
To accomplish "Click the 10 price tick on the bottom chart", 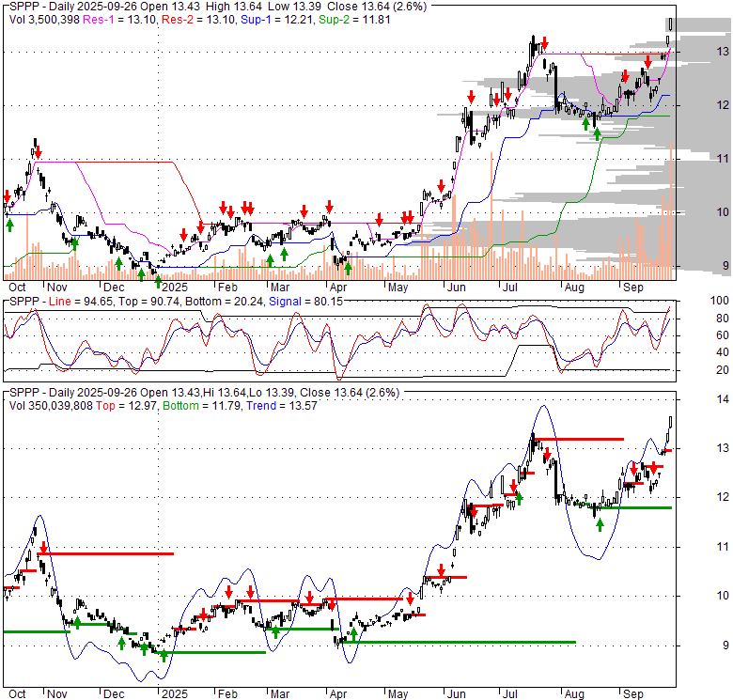I will [723, 596].
